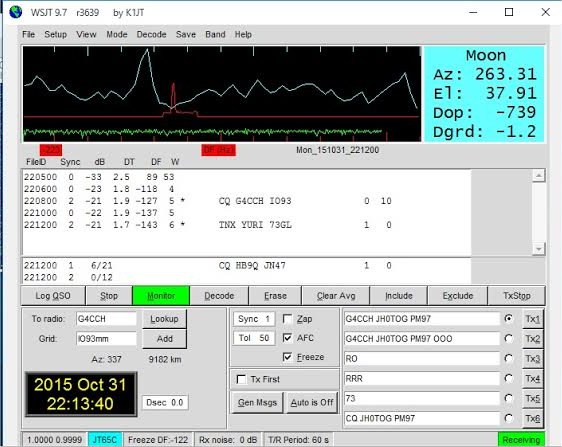This screenshot has height=447, width=562.
Task: Click the red -220 frequency marker label
Action: (x=51, y=150)
